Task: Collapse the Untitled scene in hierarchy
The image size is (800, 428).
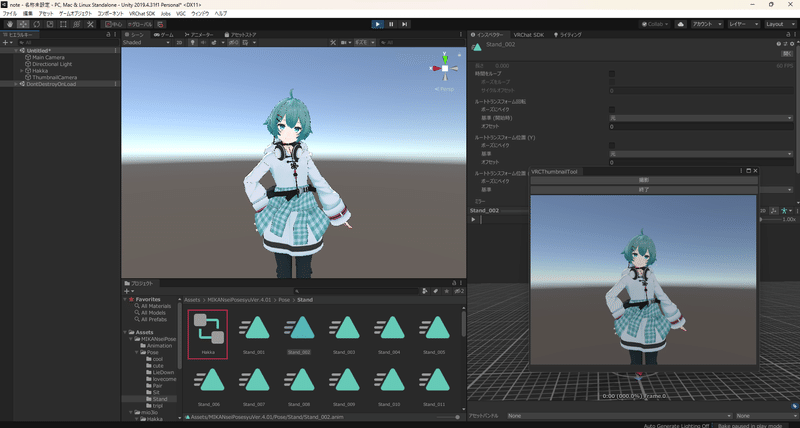Action: click(16, 51)
